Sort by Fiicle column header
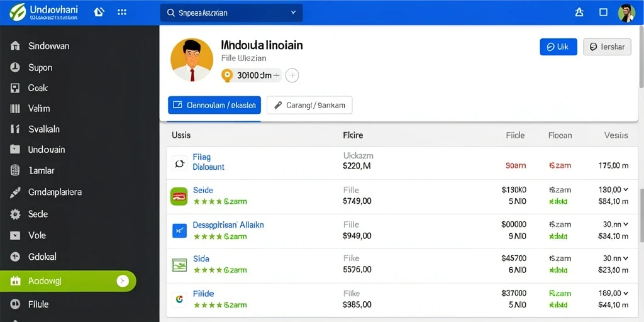 pyautogui.click(x=515, y=135)
